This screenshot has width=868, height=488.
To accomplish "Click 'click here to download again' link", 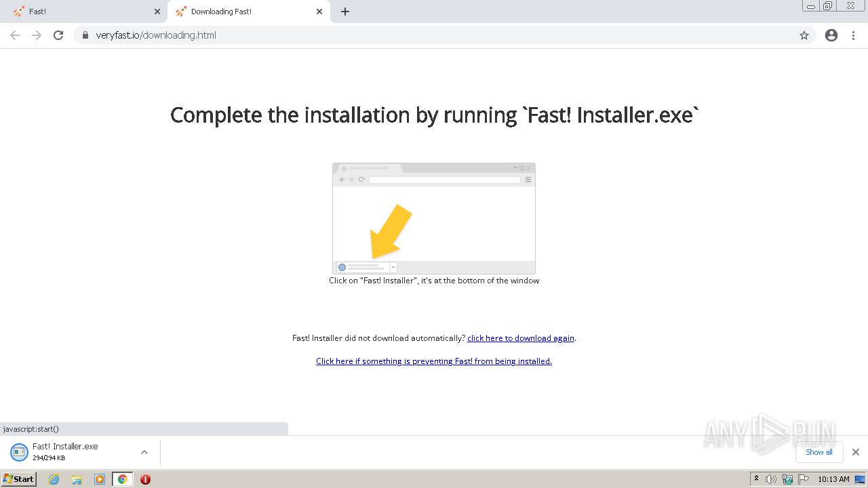I will 521,338.
